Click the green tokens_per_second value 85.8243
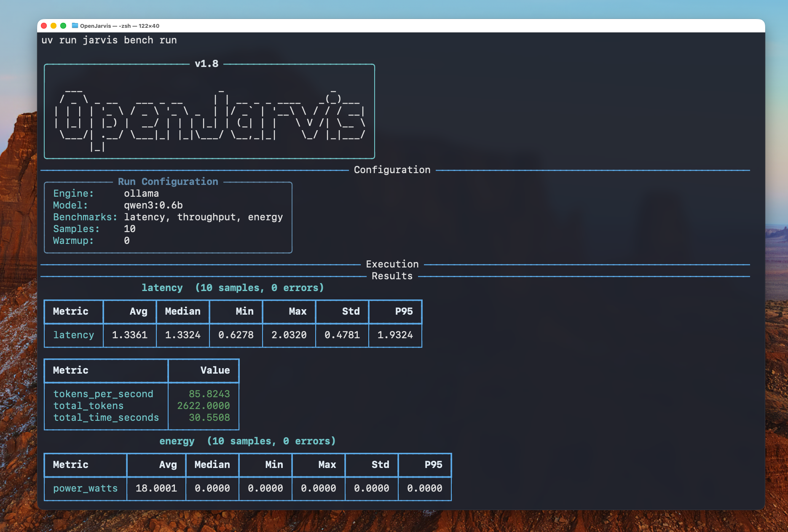 [209, 394]
